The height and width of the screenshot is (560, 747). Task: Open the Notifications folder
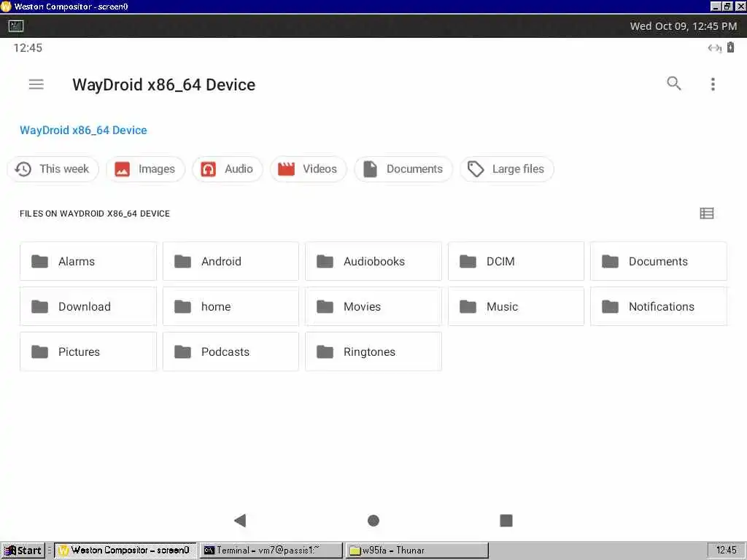[659, 306]
